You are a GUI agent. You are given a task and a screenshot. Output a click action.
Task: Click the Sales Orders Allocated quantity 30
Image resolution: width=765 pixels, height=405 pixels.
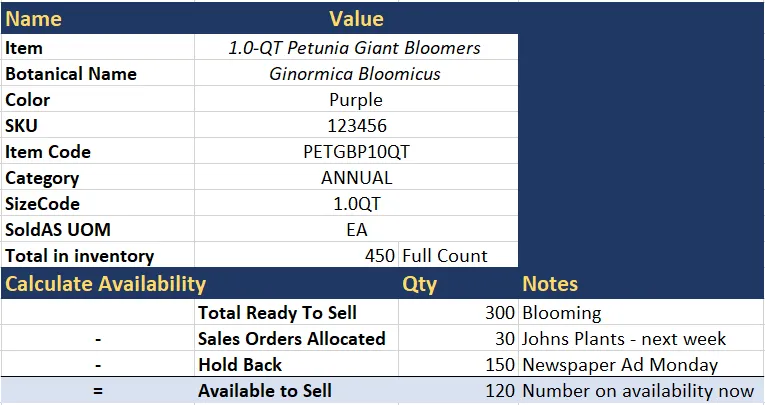(x=458, y=338)
